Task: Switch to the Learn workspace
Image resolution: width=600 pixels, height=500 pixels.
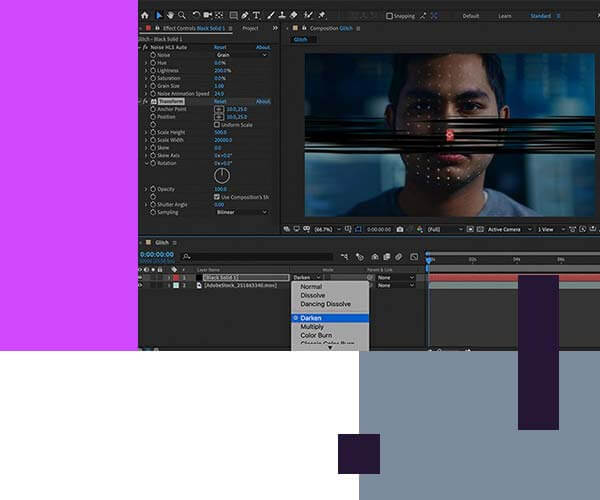Action: 505,16
